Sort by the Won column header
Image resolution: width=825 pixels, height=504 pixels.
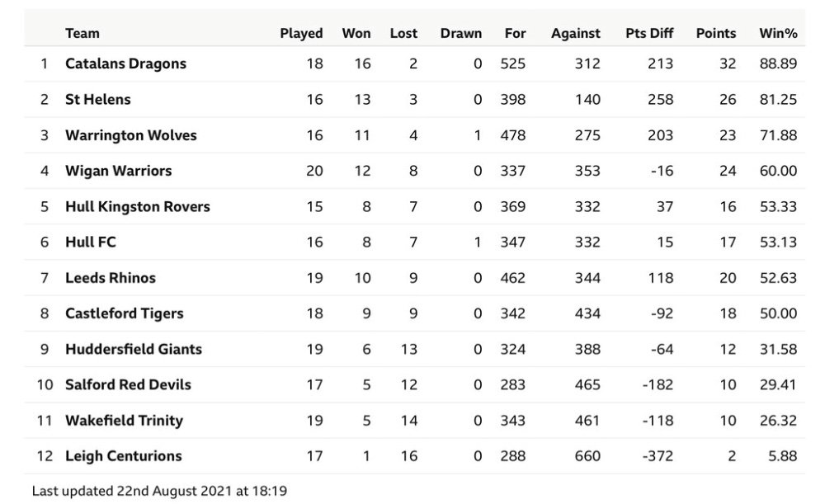[x=356, y=33]
